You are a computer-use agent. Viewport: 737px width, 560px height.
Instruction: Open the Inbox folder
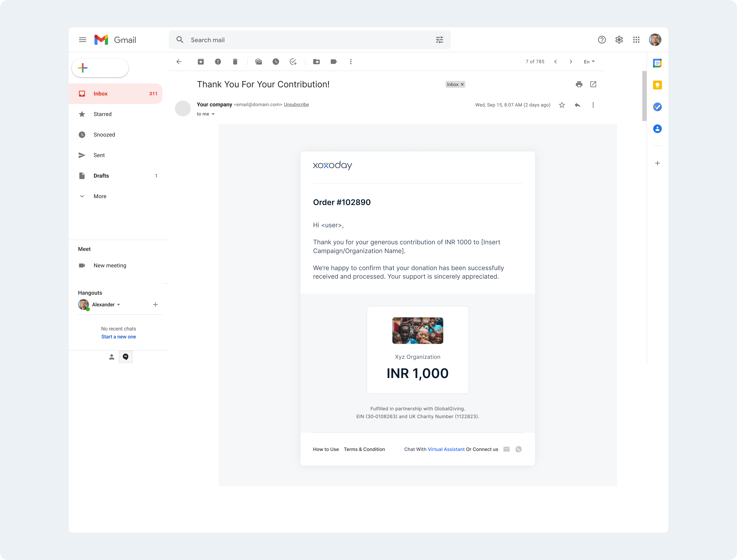(x=115, y=94)
